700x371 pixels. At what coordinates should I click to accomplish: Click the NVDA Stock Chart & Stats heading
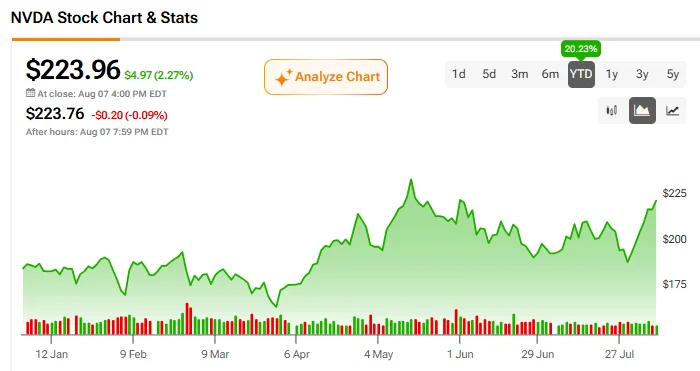[x=104, y=18]
